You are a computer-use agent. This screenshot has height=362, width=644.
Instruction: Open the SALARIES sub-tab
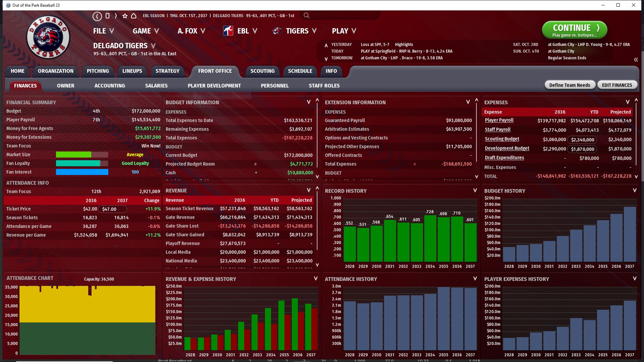(x=156, y=86)
